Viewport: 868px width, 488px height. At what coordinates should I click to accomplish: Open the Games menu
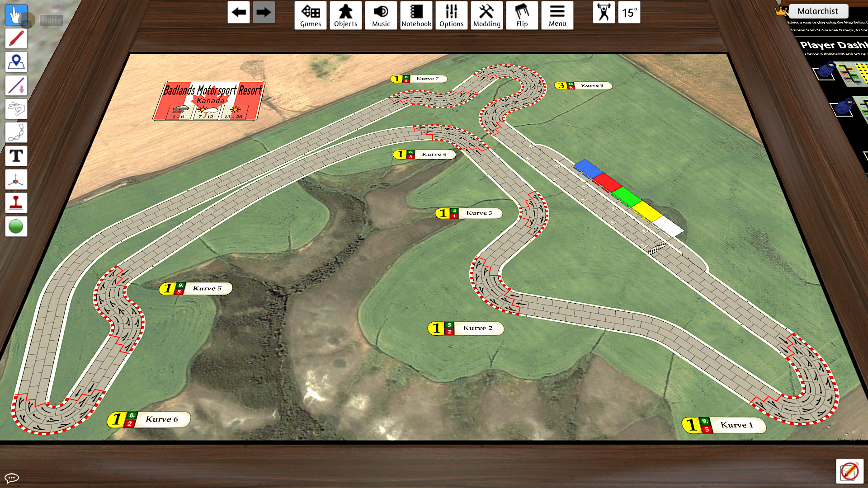[x=311, y=15]
